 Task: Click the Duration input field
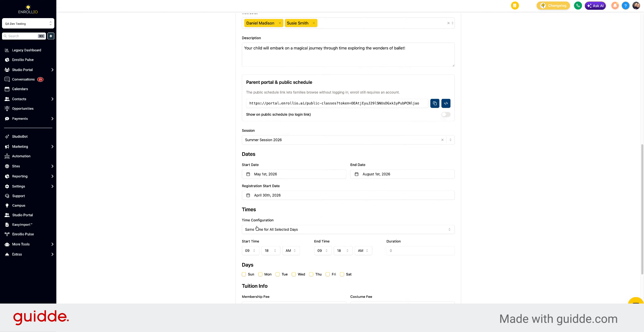421,251
